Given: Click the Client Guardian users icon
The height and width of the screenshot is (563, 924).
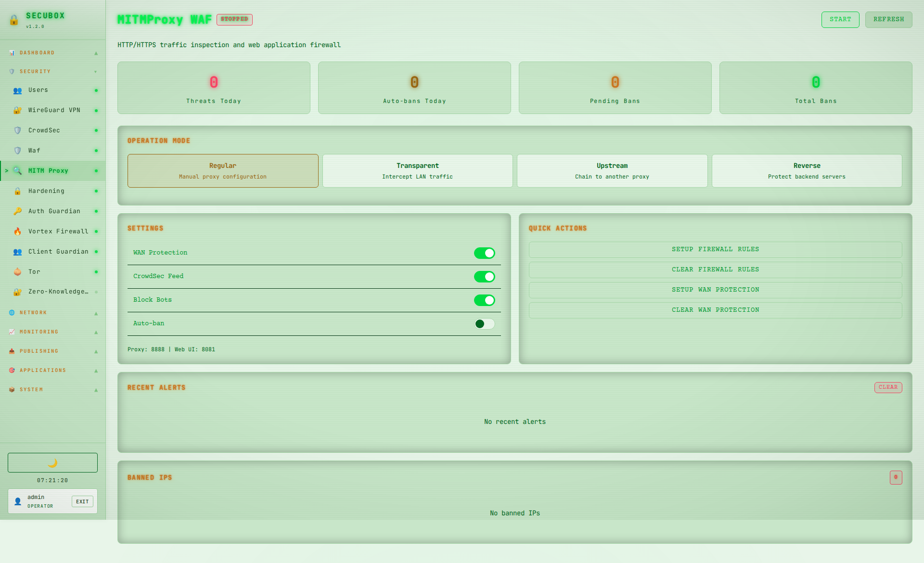Looking at the screenshot, I should tap(17, 252).
